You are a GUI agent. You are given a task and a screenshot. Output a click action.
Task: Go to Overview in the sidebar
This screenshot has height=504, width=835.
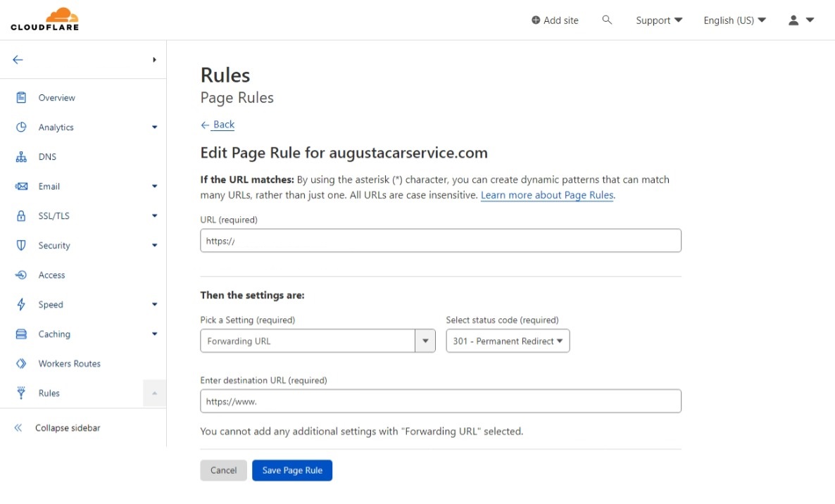[56, 98]
